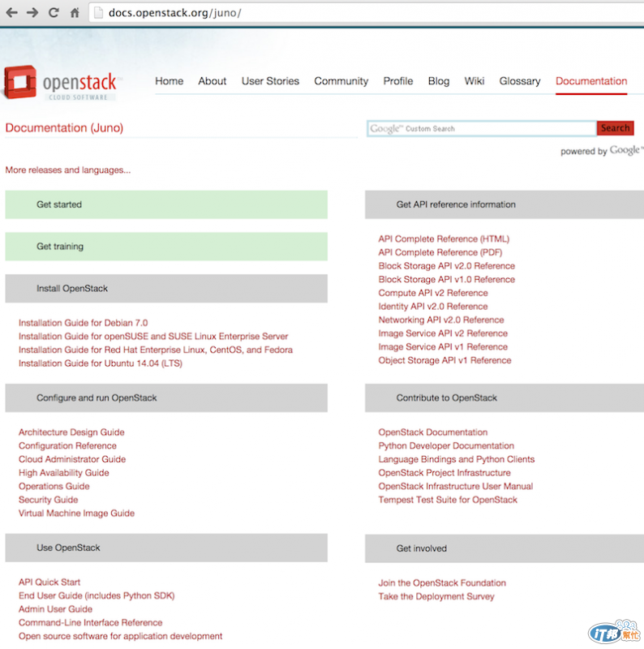Open Installation Guide for Red Hat, CentOS, Fedora
The height and width of the screenshot is (649, 644).
[x=156, y=350]
